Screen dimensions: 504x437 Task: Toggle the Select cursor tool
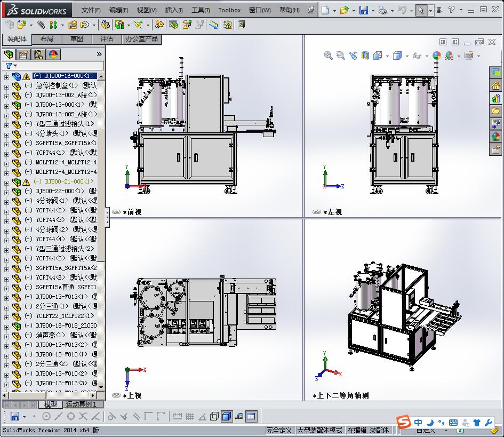(421, 10)
